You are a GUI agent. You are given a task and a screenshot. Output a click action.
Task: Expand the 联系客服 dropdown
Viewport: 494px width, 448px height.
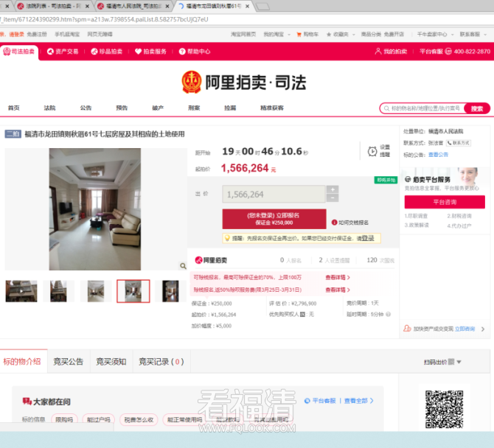click(485, 35)
